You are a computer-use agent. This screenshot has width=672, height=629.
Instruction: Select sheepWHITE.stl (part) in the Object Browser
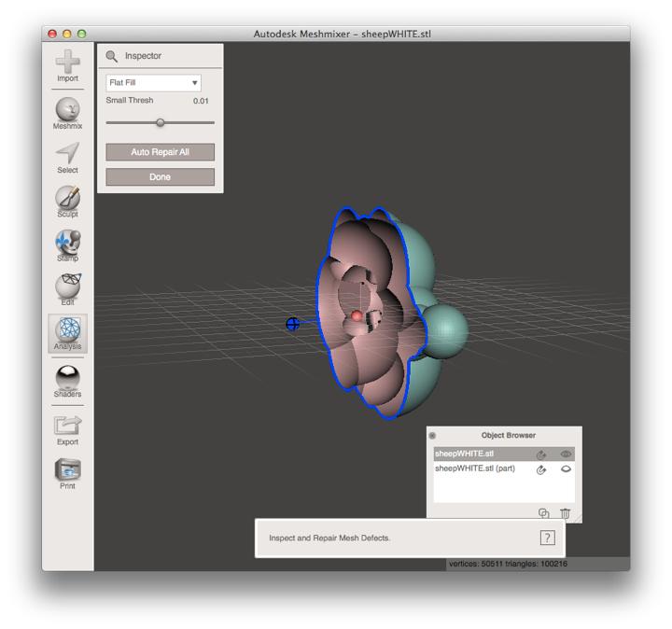point(476,468)
